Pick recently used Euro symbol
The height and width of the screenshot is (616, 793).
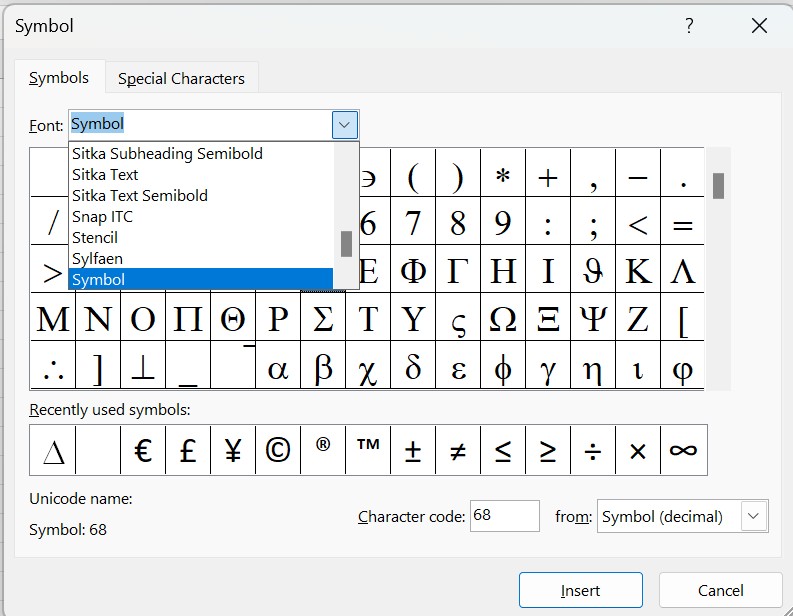(x=143, y=450)
